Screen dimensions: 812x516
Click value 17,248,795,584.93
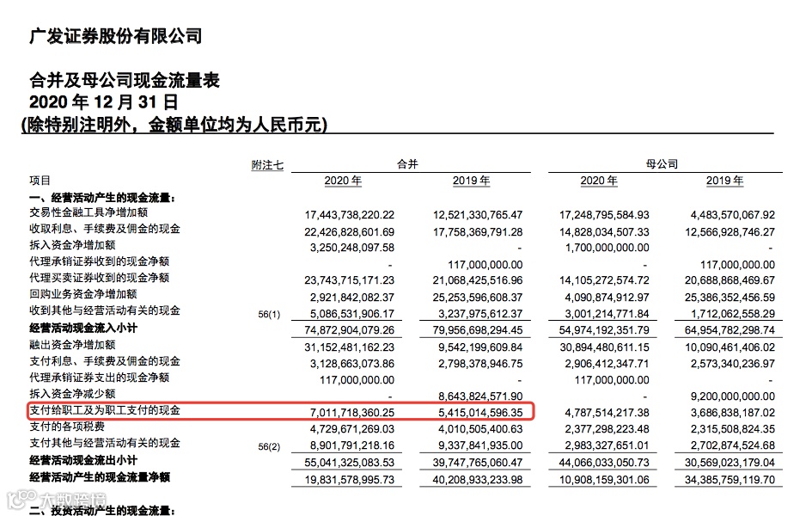(x=604, y=215)
